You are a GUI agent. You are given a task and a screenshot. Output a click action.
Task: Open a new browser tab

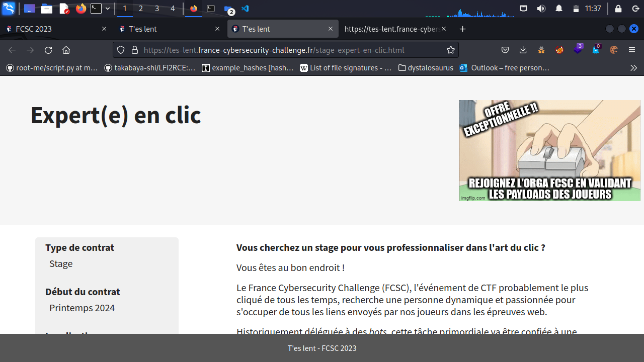pos(463,29)
